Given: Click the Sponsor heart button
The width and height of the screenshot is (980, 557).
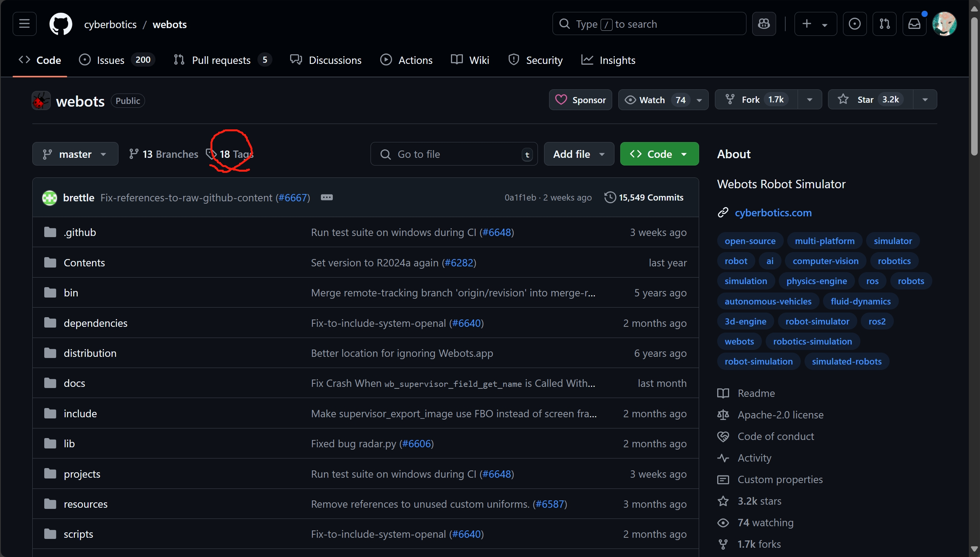Looking at the screenshot, I should click(x=580, y=100).
